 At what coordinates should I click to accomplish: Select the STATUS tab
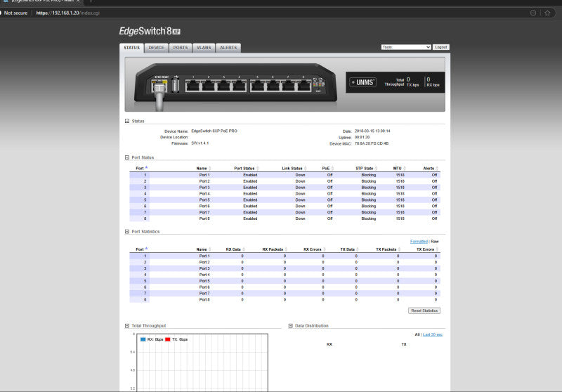[131, 48]
